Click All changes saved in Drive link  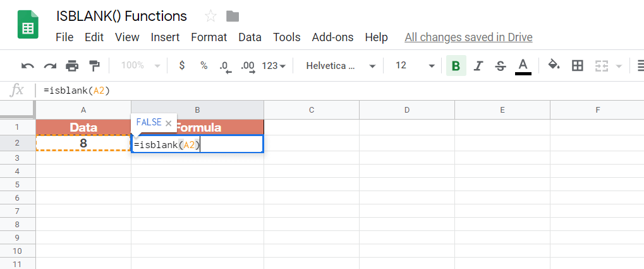tap(469, 37)
